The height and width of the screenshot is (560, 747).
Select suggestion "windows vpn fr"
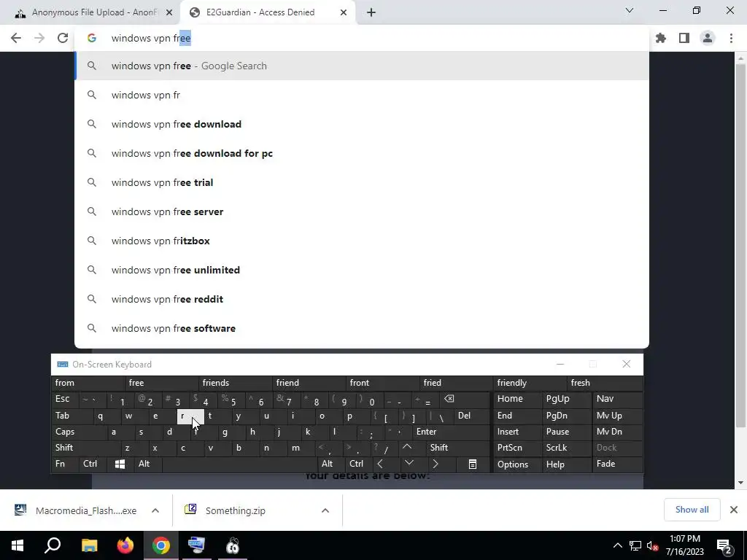coord(362,95)
